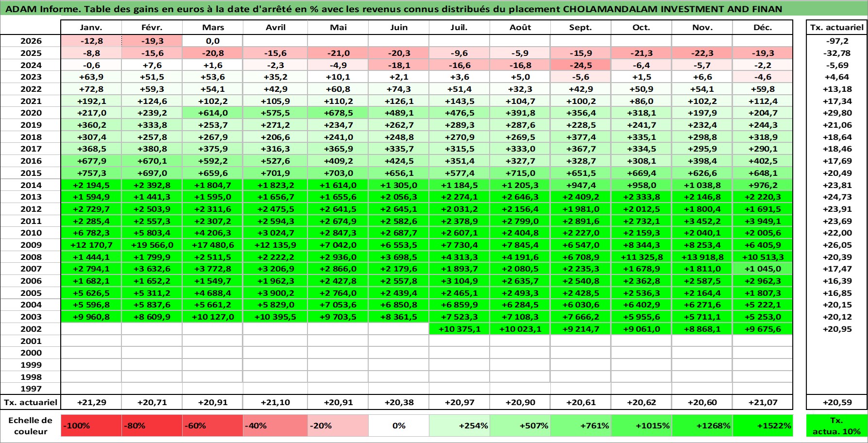
Task: Select the Mai column header
Action: 338,27
